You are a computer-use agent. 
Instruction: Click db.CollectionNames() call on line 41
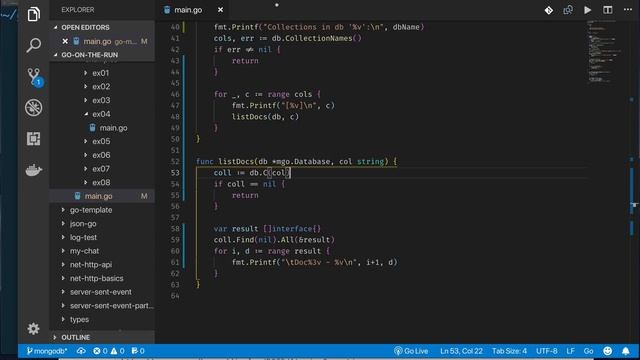point(317,38)
